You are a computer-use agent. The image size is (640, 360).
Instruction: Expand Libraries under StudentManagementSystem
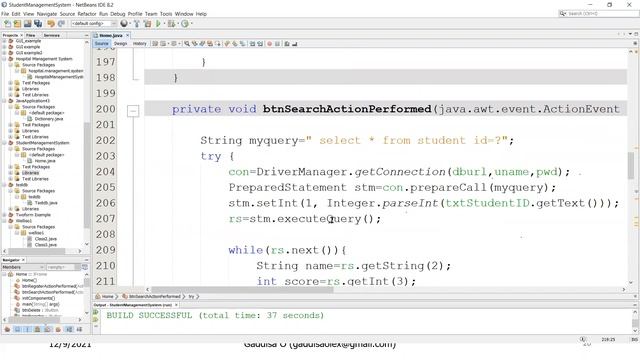11,173
